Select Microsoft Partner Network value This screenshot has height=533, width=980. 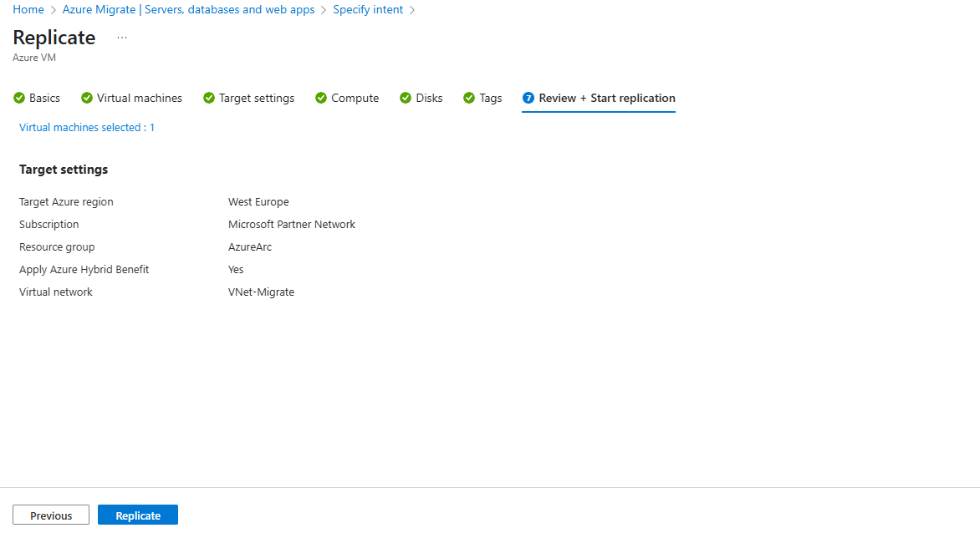click(x=291, y=224)
